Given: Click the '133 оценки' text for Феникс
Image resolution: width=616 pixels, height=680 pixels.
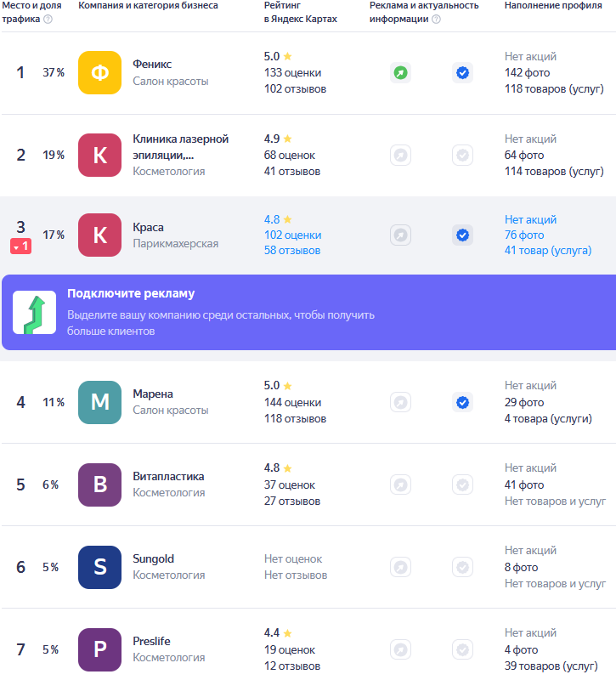Looking at the screenshot, I should 292,72.
